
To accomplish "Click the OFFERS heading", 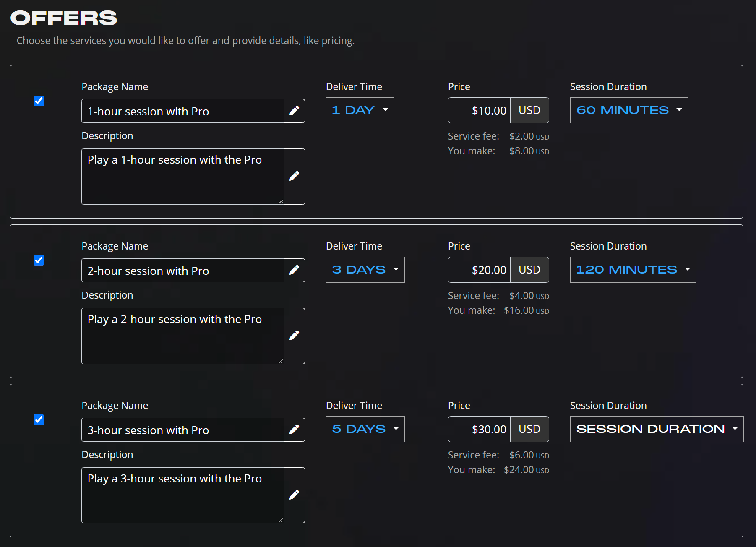I will [64, 18].
